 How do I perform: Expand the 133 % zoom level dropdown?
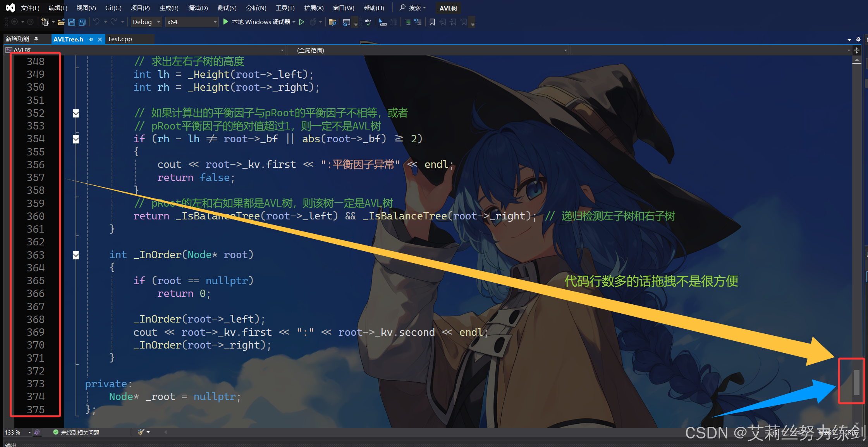(29, 432)
